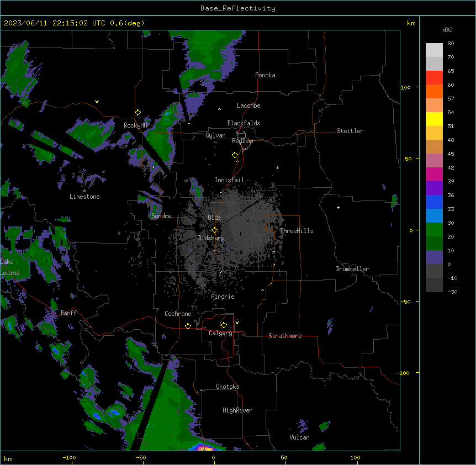Click the yellow diamond marker above Calgary
This screenshot has height=465, width=476.
coord(224,325)
